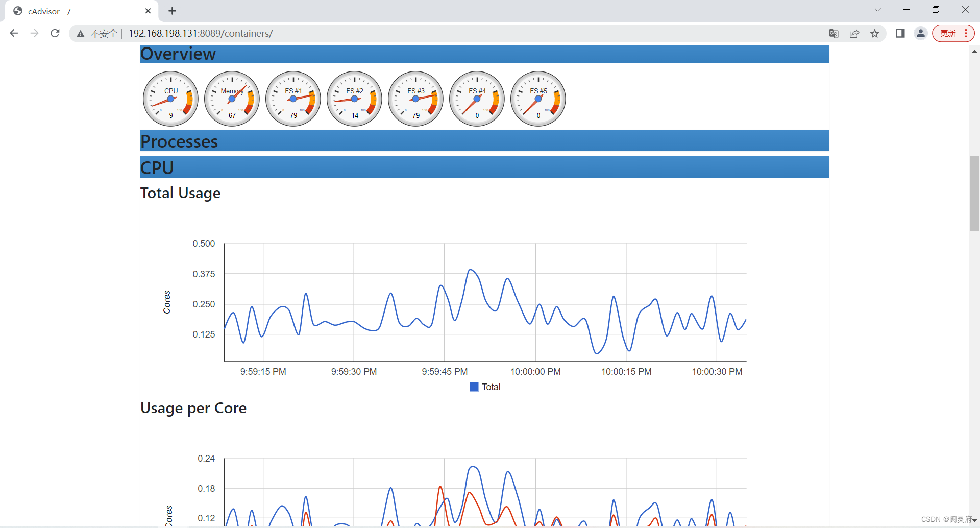Focus the address bar URL
980x528 pixels.
201,33
